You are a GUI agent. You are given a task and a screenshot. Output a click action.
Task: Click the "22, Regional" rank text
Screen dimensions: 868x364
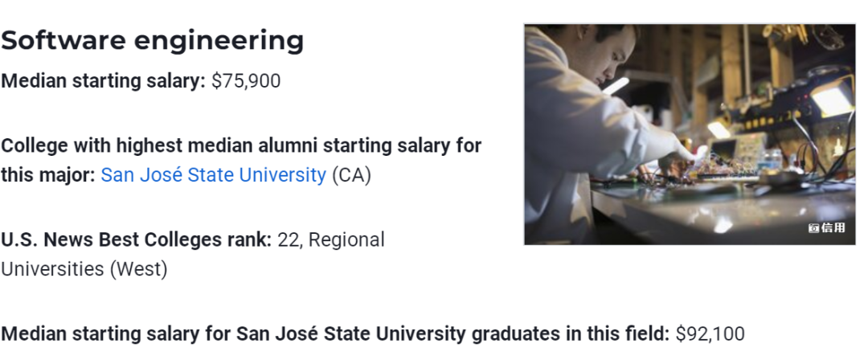tap(331, 239)
